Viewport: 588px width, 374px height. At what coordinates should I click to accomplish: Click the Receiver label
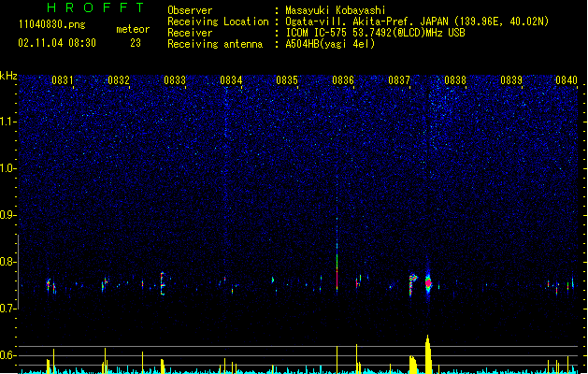(190, 33)
